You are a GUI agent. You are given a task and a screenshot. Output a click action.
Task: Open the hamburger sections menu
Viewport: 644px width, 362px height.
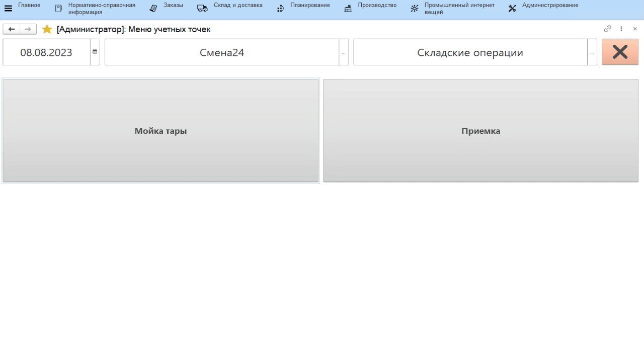(8, 8)
